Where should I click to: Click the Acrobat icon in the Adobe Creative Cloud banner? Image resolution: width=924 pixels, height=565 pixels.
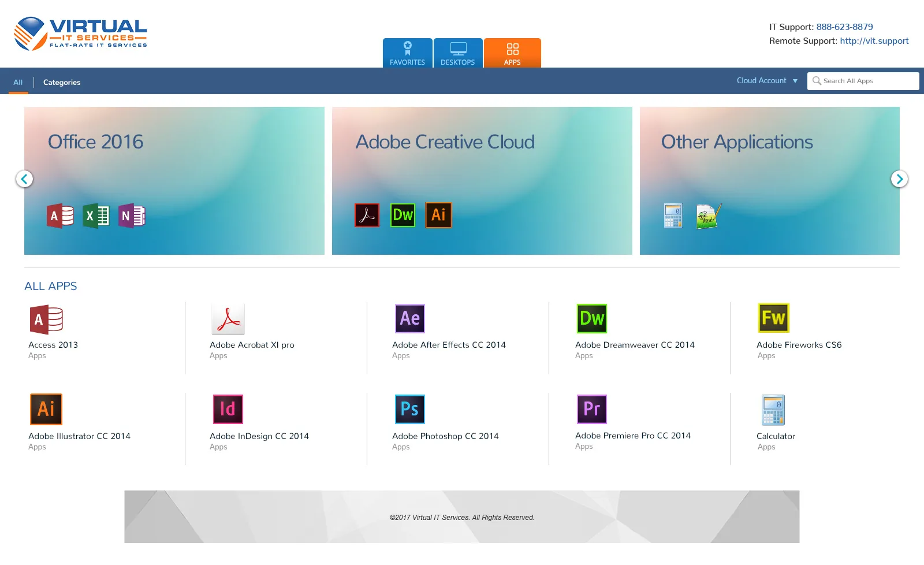(367, 215)
